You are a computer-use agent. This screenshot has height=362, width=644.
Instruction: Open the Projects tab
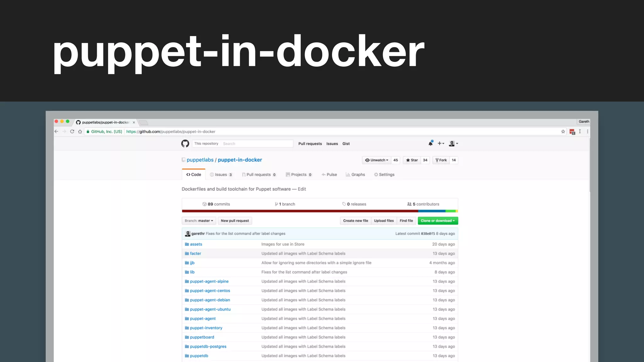pos(299,175)
